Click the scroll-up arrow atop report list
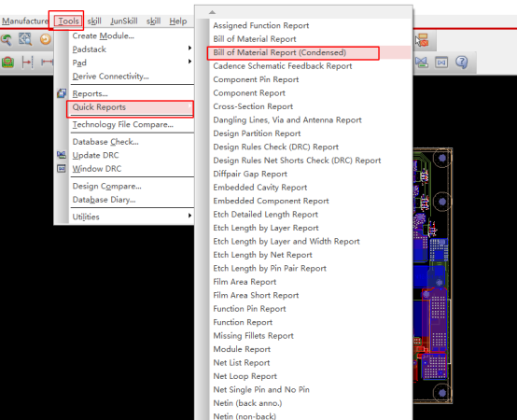This screenshot has height=420, width=517. pyautogui.click(x=212, y=12)
